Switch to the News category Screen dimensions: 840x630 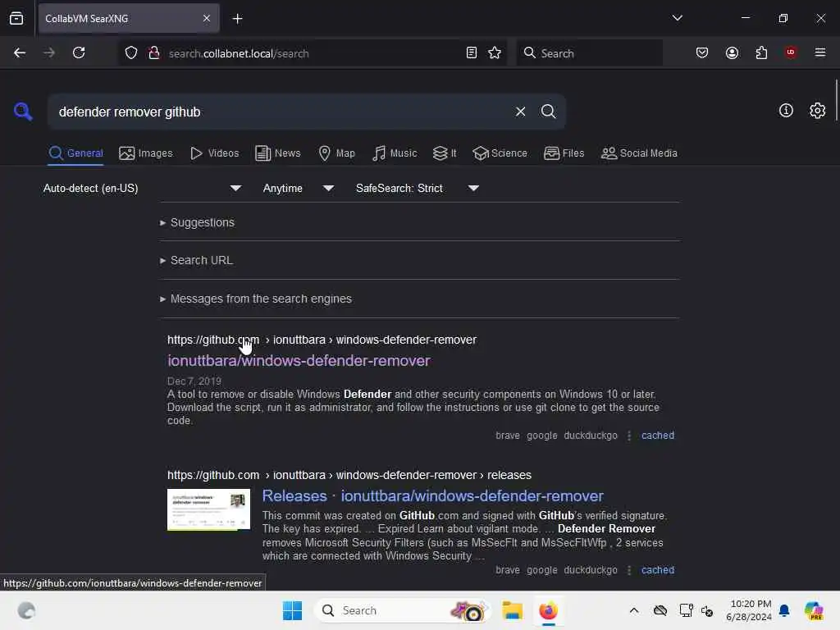click(277, 153)
